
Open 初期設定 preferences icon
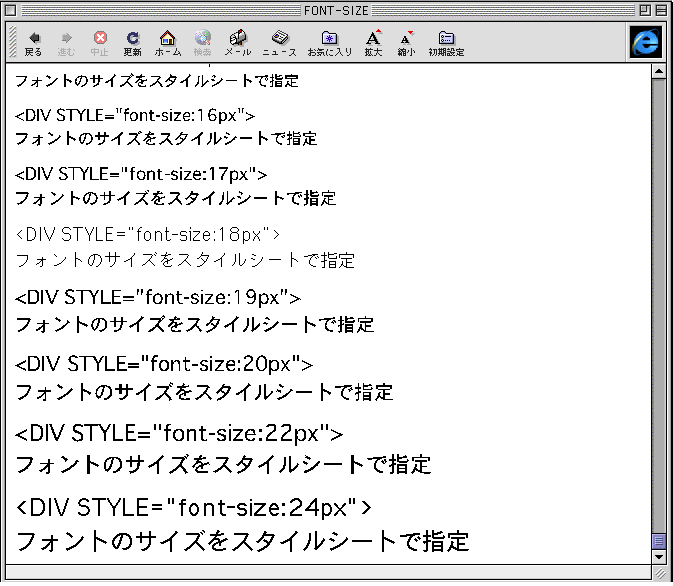(446, 43)
